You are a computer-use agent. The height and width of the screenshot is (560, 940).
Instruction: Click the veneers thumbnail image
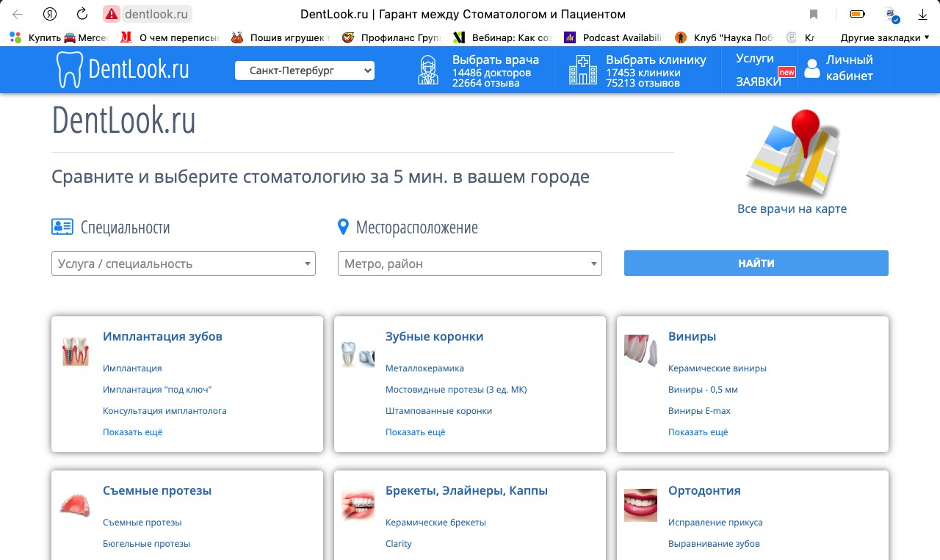pyautogui.click(x=640, y=351)
